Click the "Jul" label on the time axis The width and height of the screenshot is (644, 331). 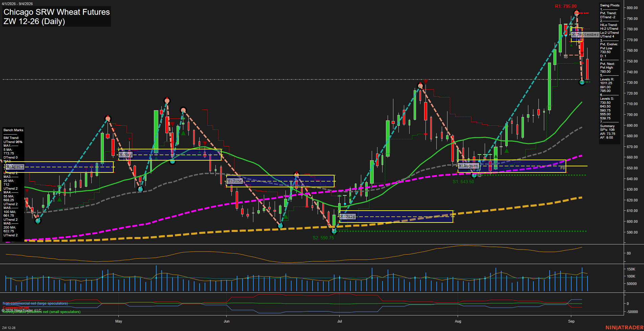pos(340,321)
